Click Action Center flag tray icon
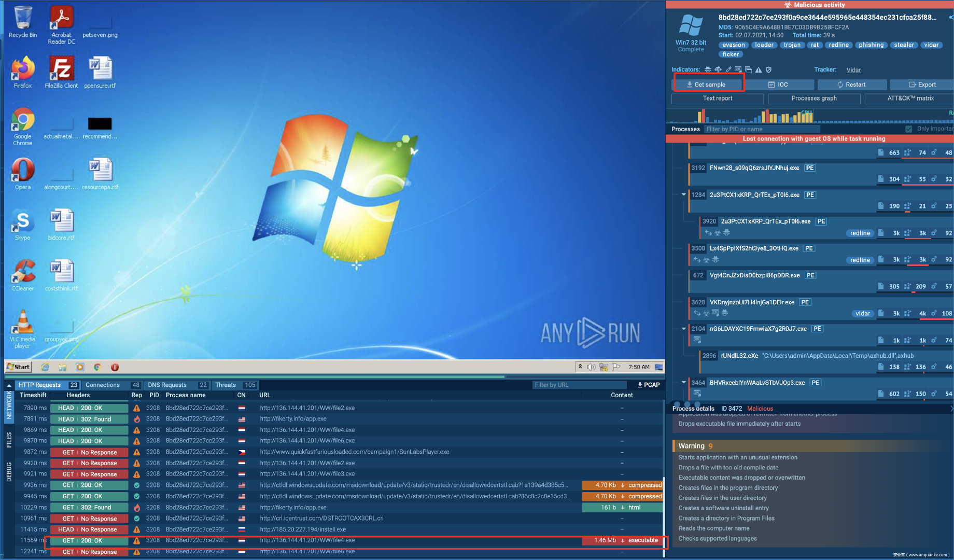Viewport: 954px width, 560px height. (x=616, y=367)
